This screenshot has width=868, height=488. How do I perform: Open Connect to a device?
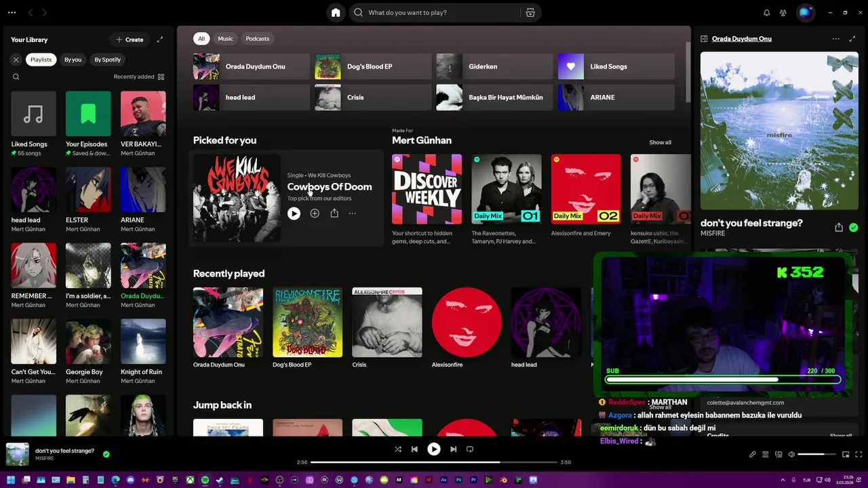pos(778,454)
